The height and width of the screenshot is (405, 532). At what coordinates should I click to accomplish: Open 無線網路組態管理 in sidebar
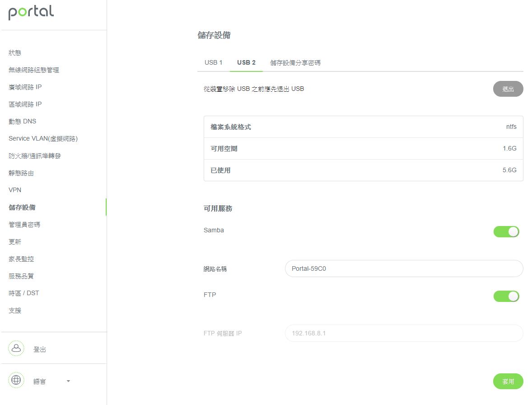[33, 70]
